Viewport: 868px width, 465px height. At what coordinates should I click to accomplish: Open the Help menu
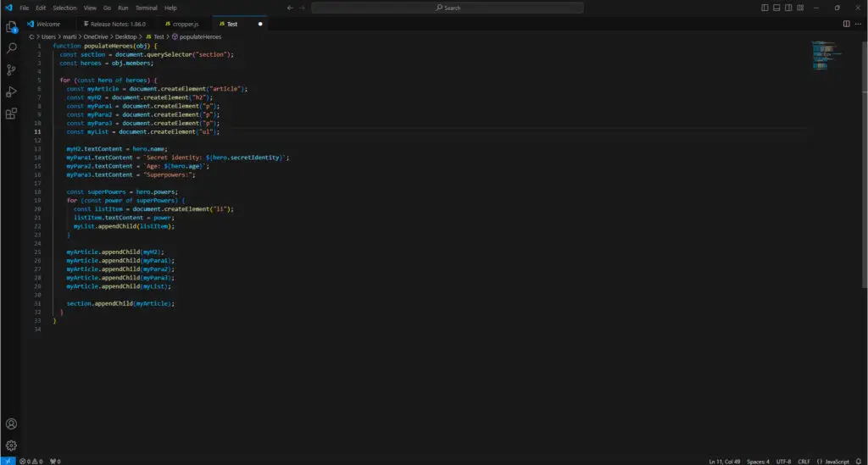(170, 8)
